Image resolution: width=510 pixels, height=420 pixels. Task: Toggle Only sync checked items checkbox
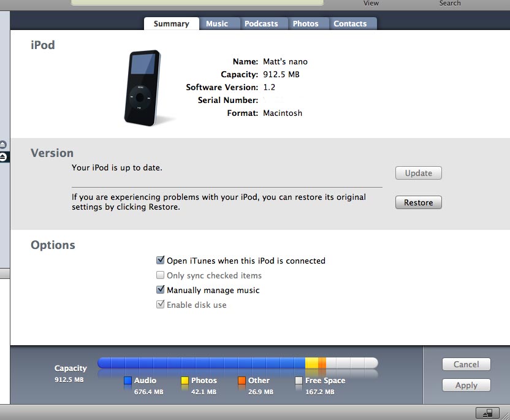coord(161,275)
